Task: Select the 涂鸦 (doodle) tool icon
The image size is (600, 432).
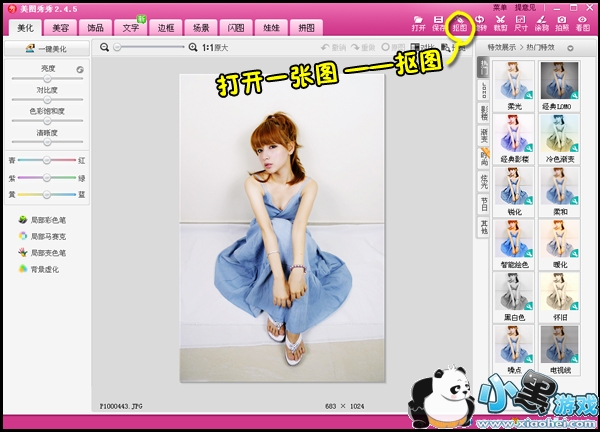Action: (x=541, y=24)
